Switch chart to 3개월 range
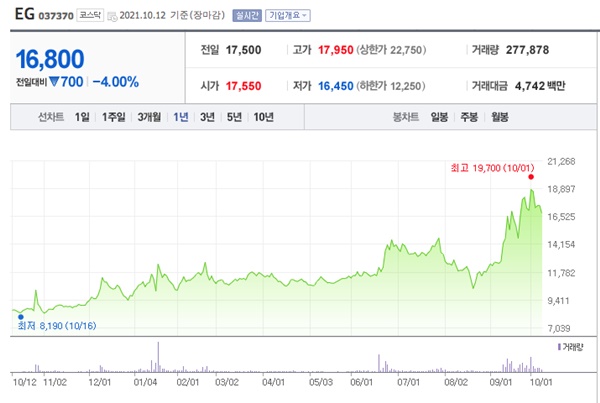Image resolution: width=600 pixels, height=403 pixels. pos(149,117)
